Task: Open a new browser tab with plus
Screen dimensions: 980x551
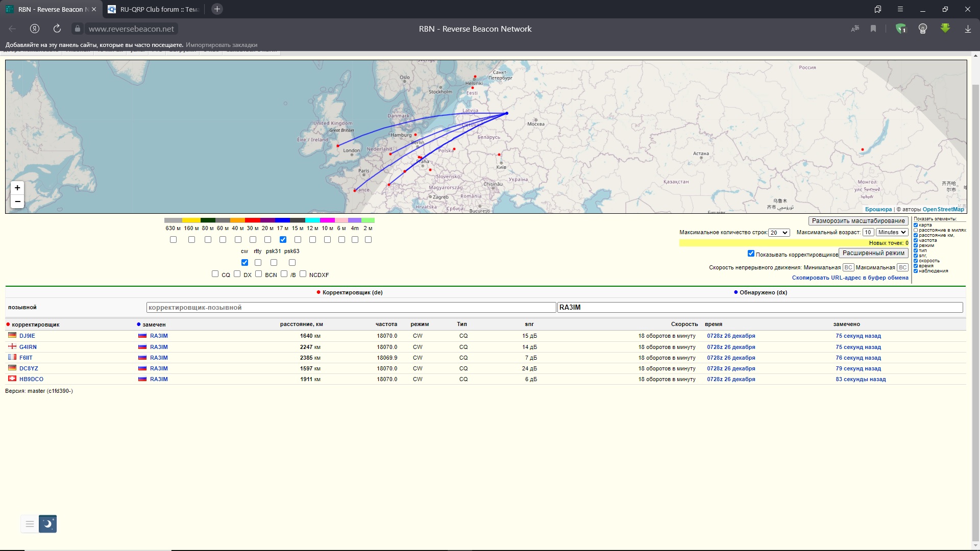Action: click(x=217, y=9)
